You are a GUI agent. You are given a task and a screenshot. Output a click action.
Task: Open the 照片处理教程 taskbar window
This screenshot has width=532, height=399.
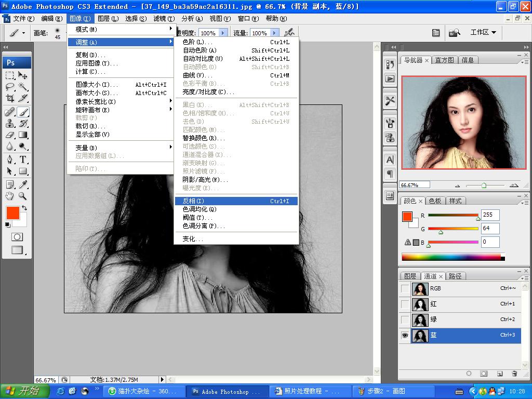[x=311, y=391]
